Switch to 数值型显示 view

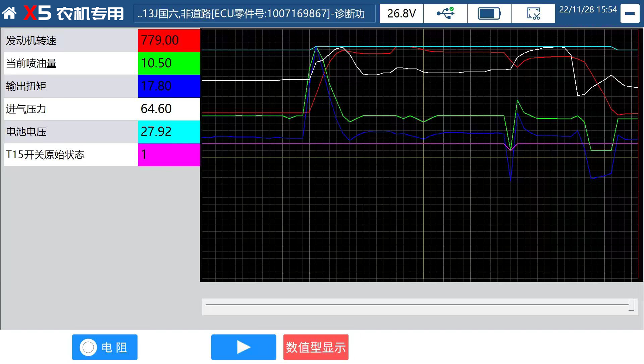pyautogui.click(x=316, y=347)
